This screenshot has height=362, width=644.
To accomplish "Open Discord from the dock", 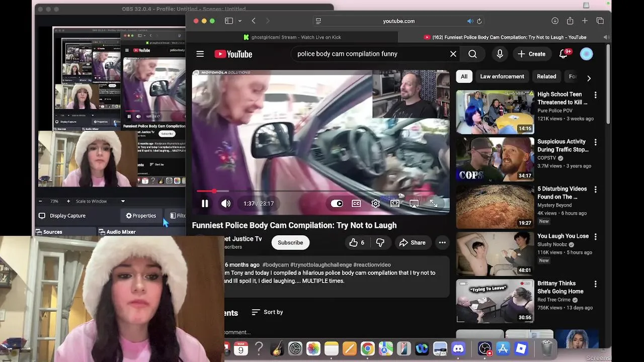I will 458,348.
